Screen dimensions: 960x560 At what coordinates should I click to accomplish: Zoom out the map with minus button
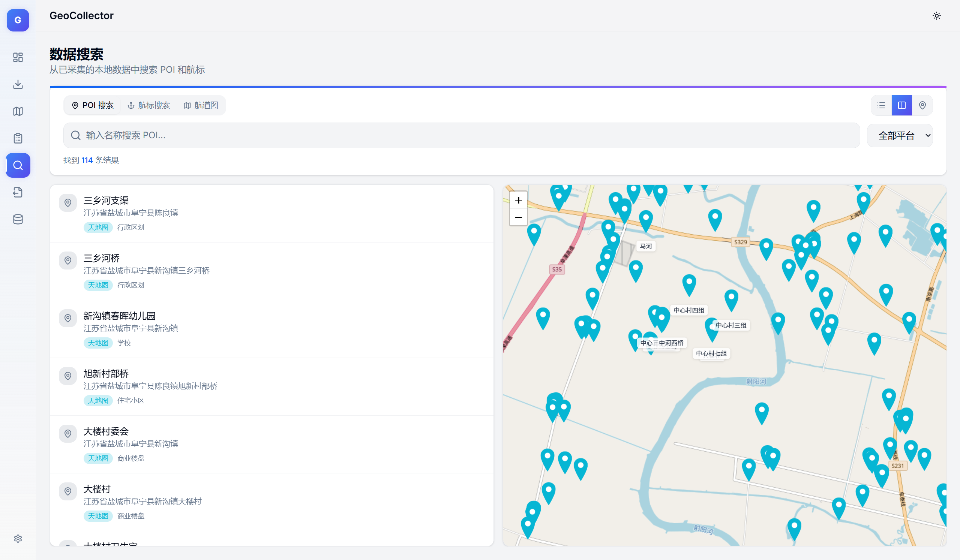[x=518, y=217]
